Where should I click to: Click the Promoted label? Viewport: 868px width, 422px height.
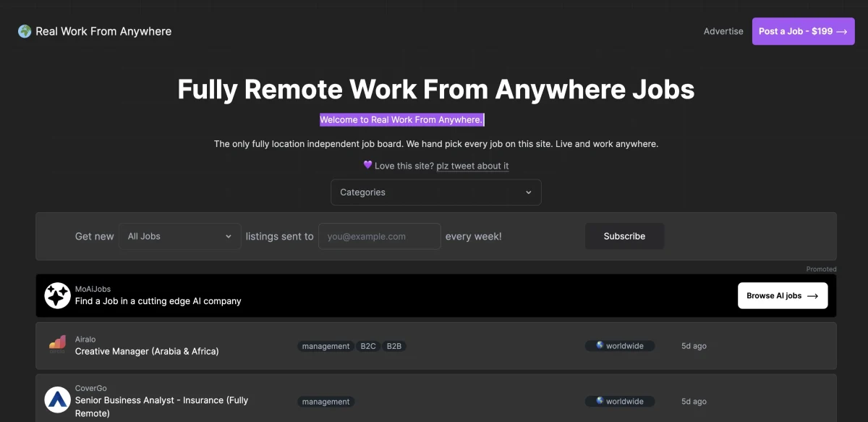tap(822, 269)
